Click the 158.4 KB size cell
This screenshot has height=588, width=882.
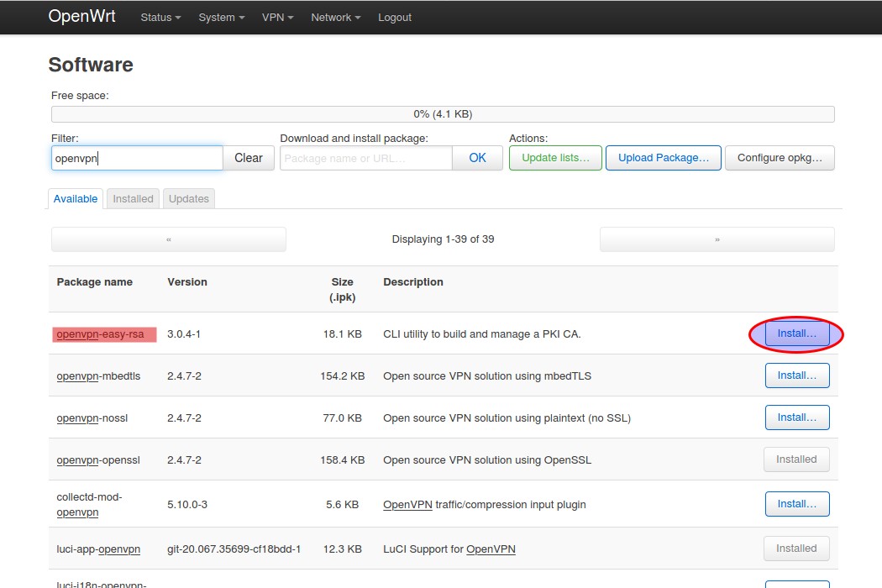342,460
